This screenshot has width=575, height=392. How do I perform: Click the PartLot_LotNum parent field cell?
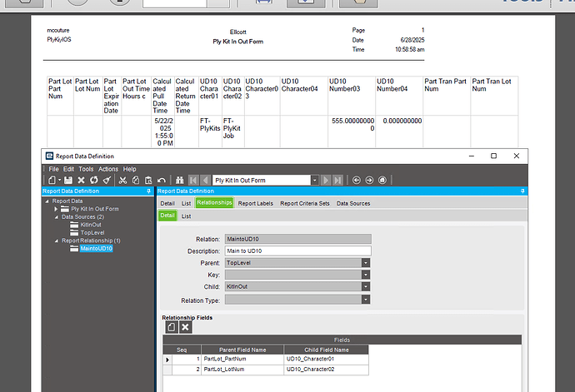point(242,370)
